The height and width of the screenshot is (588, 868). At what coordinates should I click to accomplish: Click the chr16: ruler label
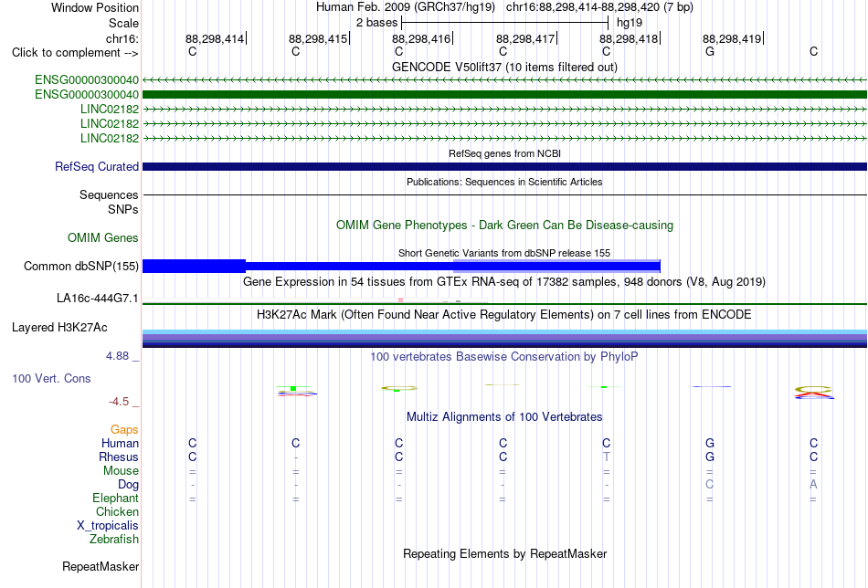click(x=122, y=38)
